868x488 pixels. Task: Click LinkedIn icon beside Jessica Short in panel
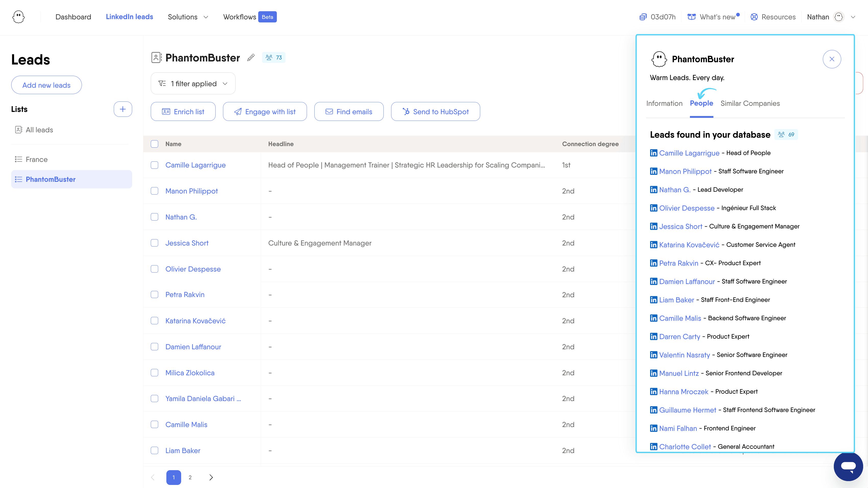pyautogui.click(x=653, y=226)
